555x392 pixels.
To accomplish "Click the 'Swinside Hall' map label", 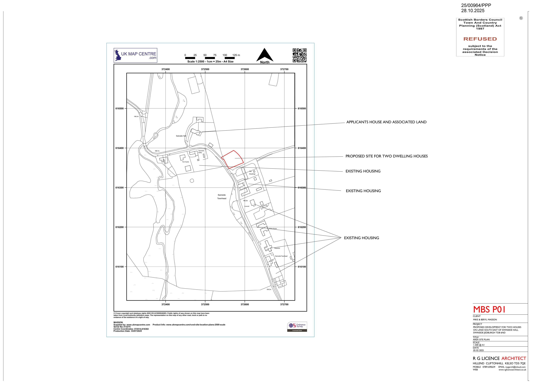I will [x=181, y=136].
